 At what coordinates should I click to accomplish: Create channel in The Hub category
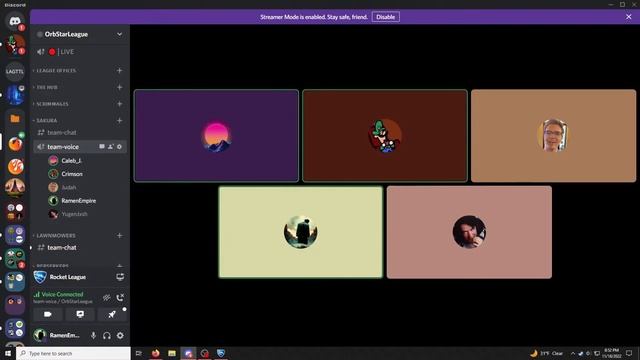(119, 87)
